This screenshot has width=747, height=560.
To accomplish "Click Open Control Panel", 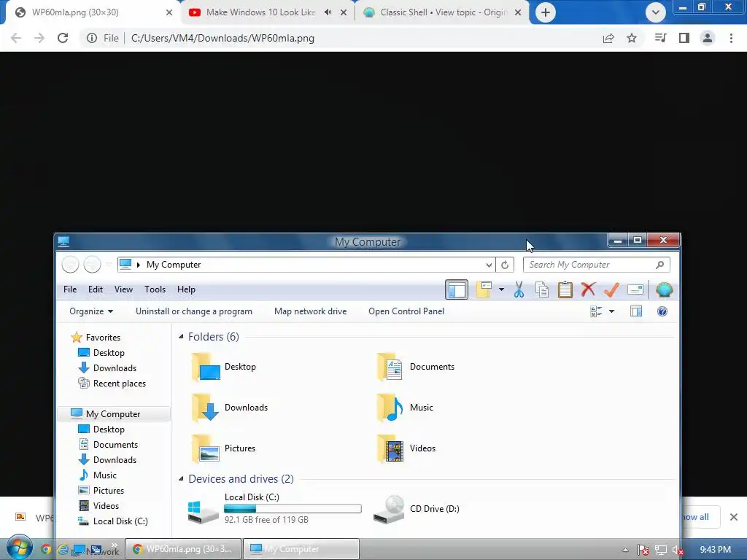I will (x=406, y=311).
